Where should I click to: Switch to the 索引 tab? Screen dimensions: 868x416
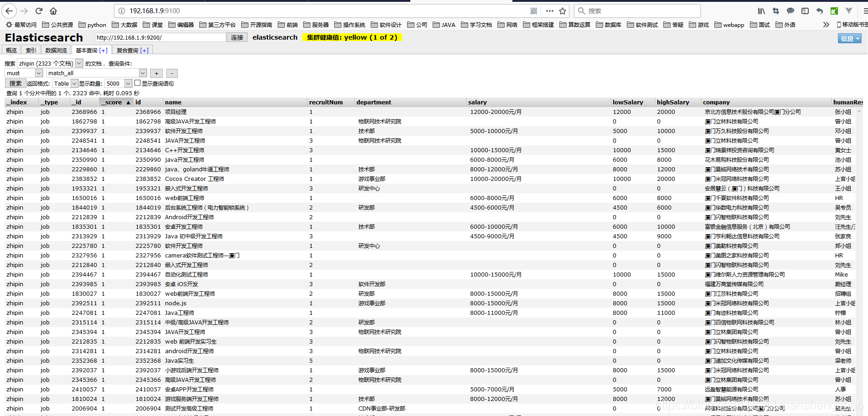pyautogui.click(x=31, y=50)
